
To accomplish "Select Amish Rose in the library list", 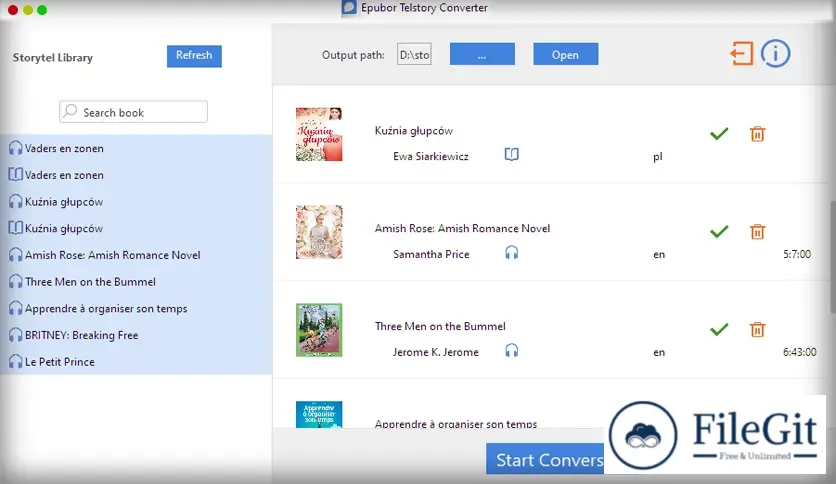I will tap(136, 255).
